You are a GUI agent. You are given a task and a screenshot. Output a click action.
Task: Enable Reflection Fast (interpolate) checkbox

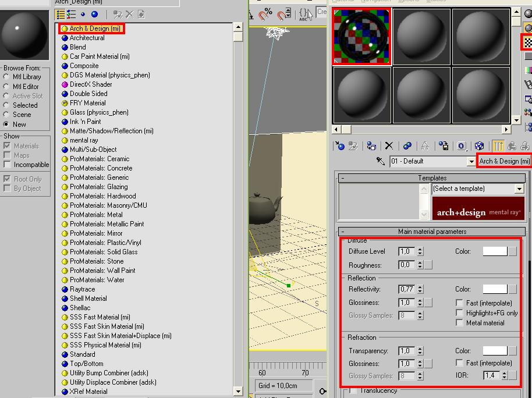459,303
